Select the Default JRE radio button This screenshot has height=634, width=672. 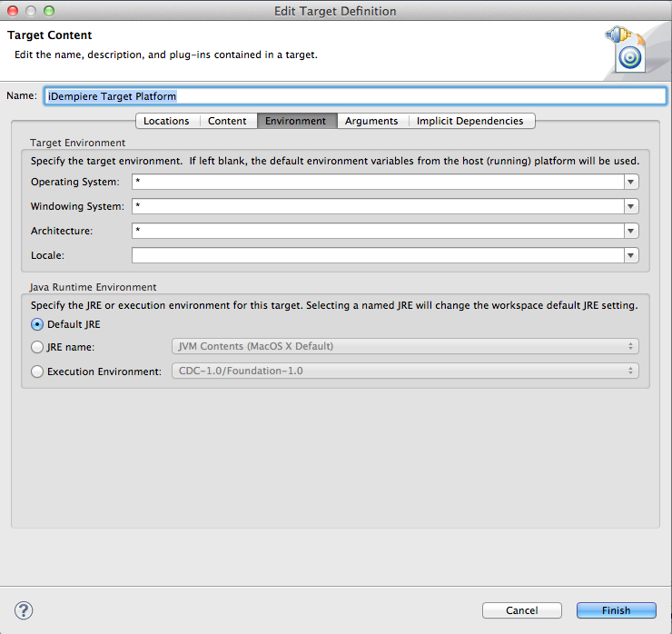pyautogui.click(x=37, y=324)
